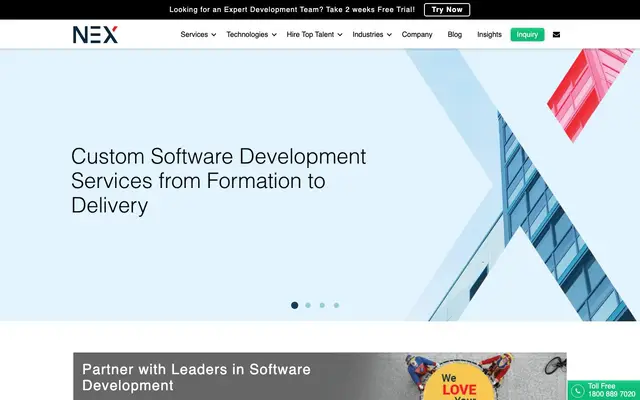Screen dimensions: 640x400
Task: Select the fourth carousel slide dot
Action: [x=336, y=305]
